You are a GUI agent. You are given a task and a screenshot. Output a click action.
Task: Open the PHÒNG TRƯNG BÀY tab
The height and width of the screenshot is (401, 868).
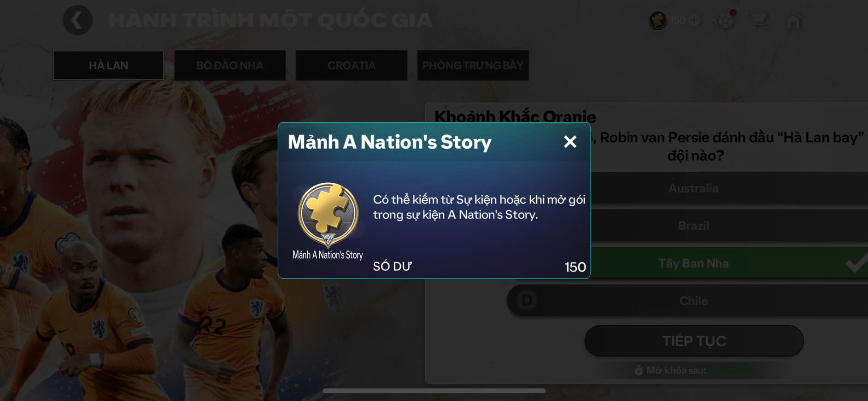point(473,65)
